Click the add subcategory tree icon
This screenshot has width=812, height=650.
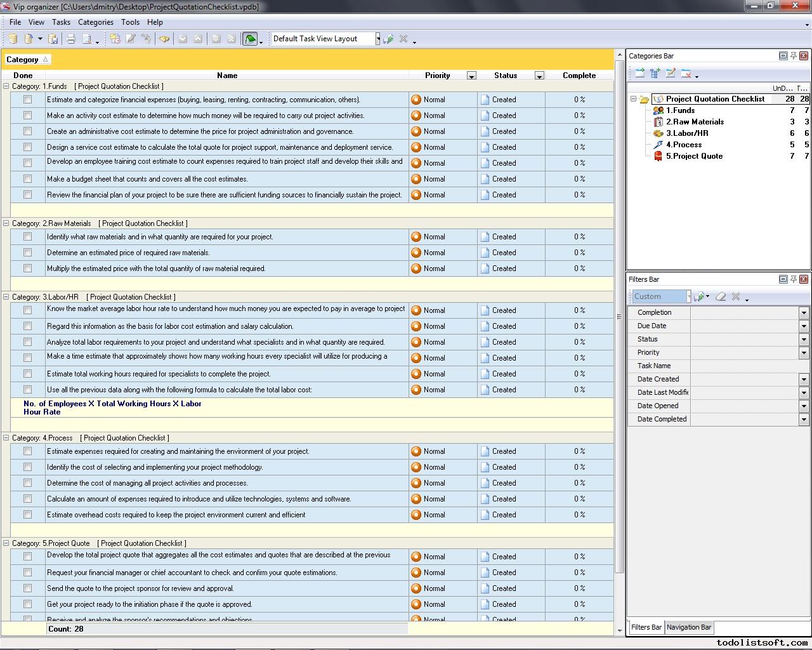pos(655,74)
